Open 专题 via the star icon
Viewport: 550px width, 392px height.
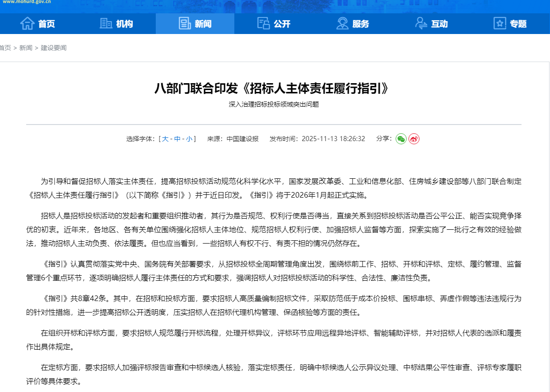[x=499, y=23]
